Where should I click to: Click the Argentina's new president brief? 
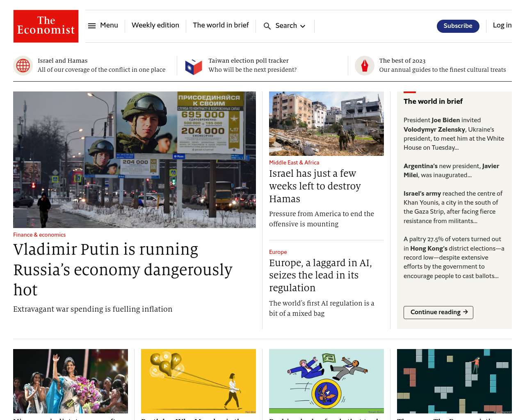click(451, 171)
